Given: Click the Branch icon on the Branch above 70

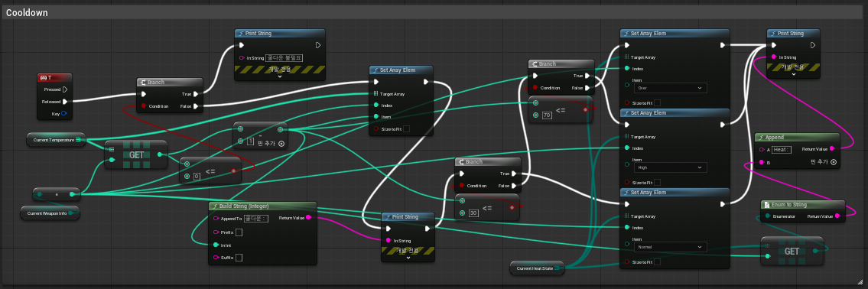Looking at the screenshot, I should (535, 64).
